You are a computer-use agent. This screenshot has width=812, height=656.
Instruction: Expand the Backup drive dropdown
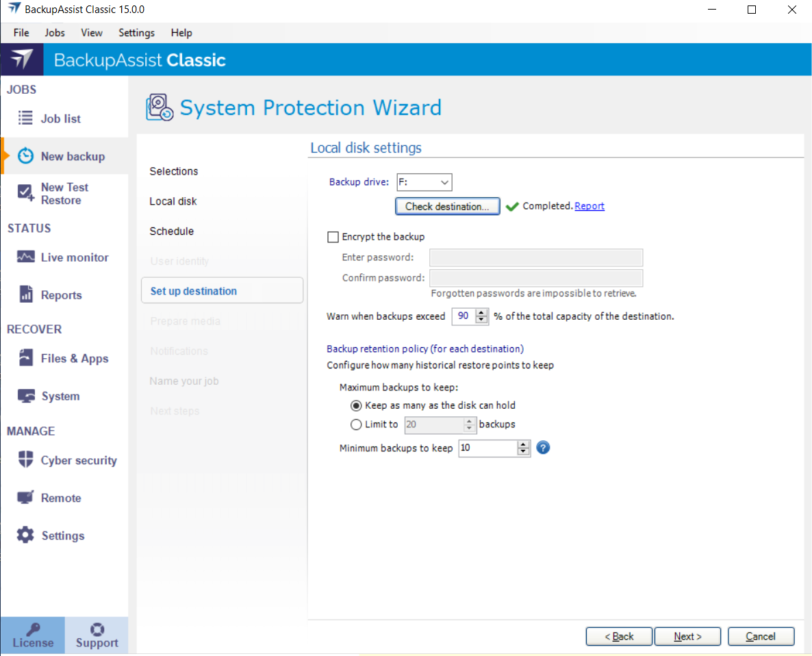click(x=444, y=182)
